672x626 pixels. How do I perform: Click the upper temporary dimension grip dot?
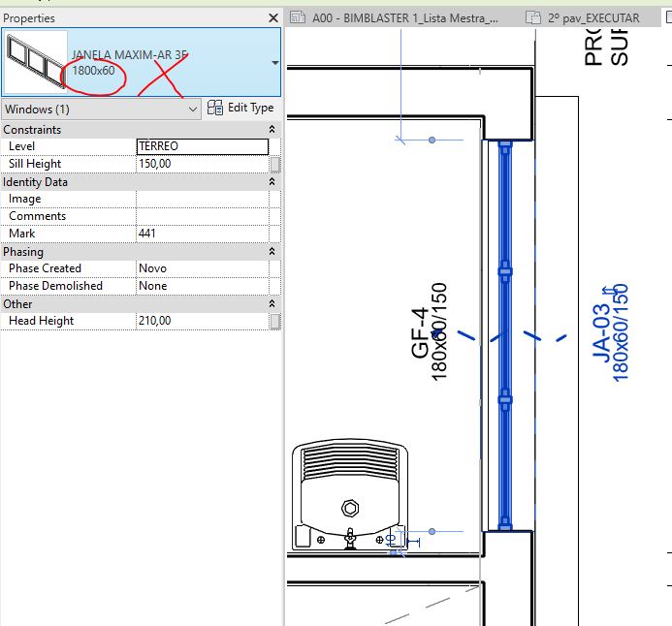pyautogui.click(x=432, y=140)
